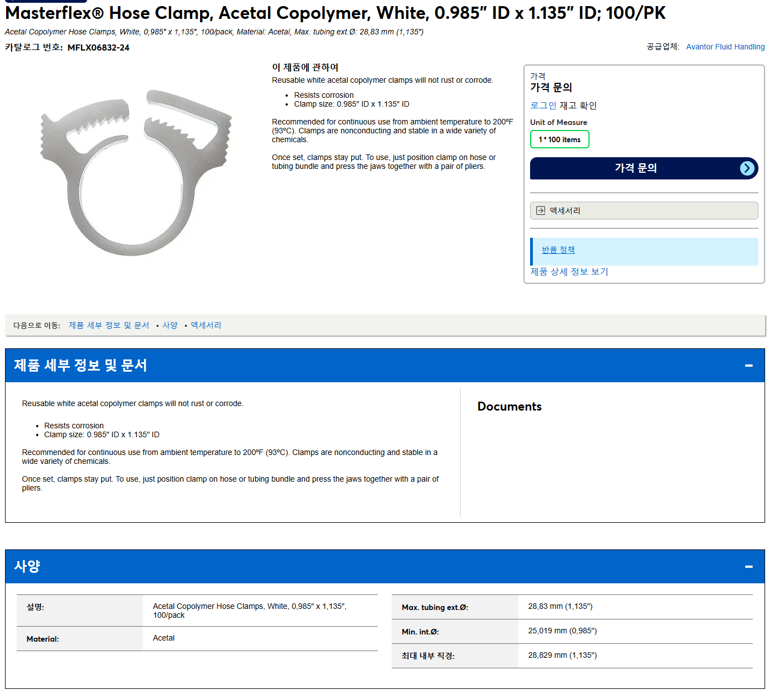This screenshot has width=769, height=700.
Task: Select the Acetal material value
Action: [x=164, y=638]
